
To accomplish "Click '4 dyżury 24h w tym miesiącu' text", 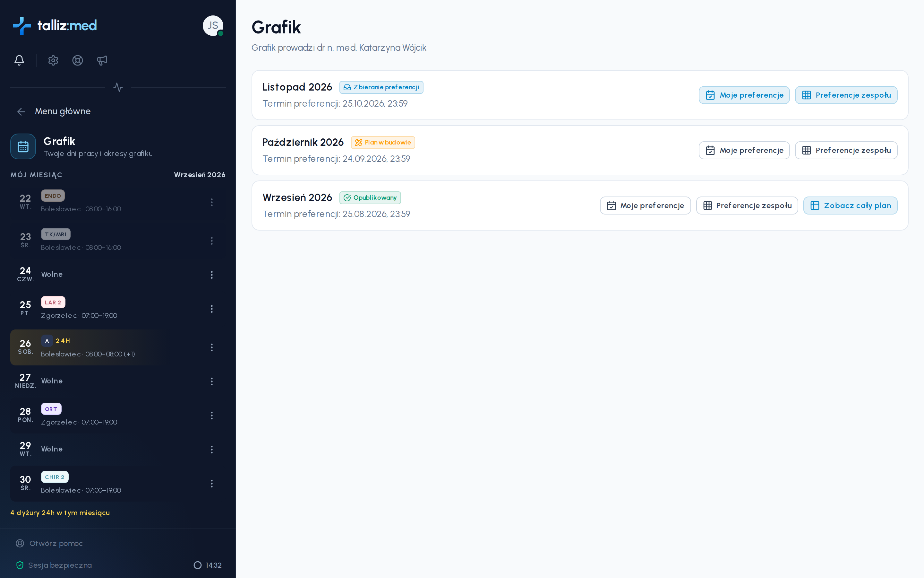I will pyautogui.click(x=60, y=512).
